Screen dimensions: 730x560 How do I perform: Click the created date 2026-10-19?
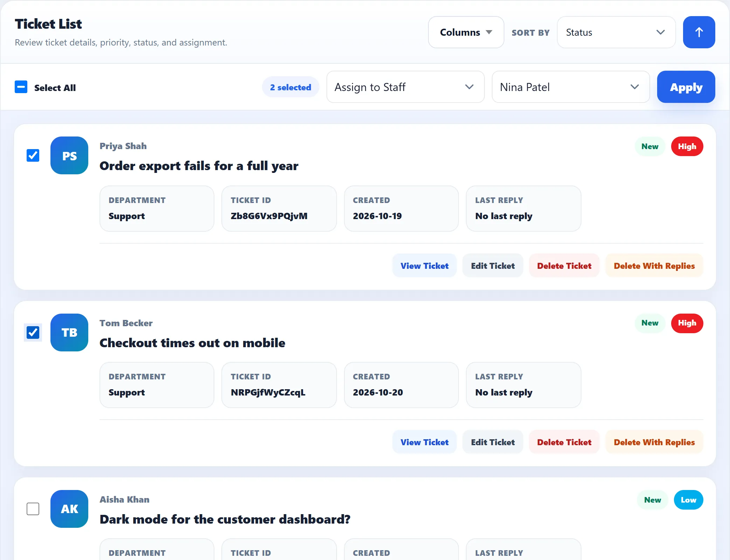[x=377, y=216]
